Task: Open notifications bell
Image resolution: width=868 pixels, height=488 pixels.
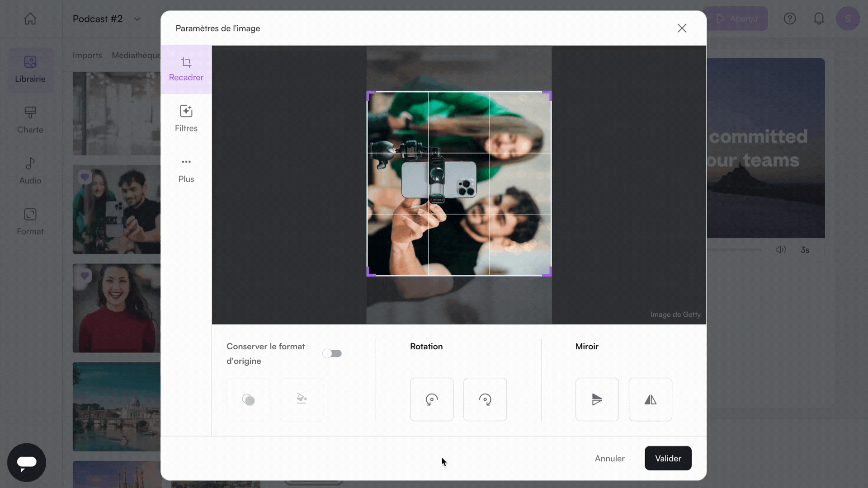Action: [819, 19]
